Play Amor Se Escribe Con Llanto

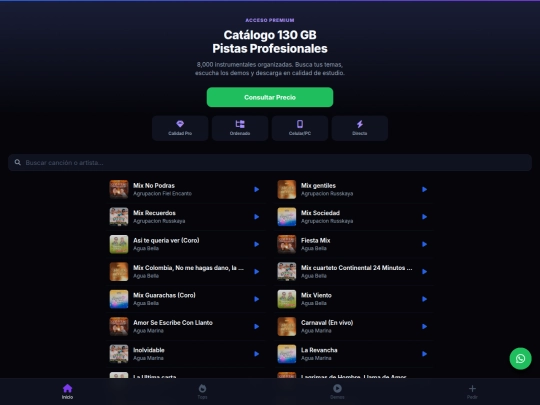coord(257,326)
